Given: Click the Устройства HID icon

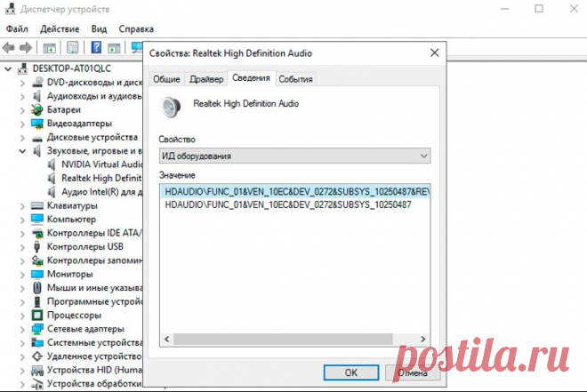Looking at the screenshot, I should [37, 370].
